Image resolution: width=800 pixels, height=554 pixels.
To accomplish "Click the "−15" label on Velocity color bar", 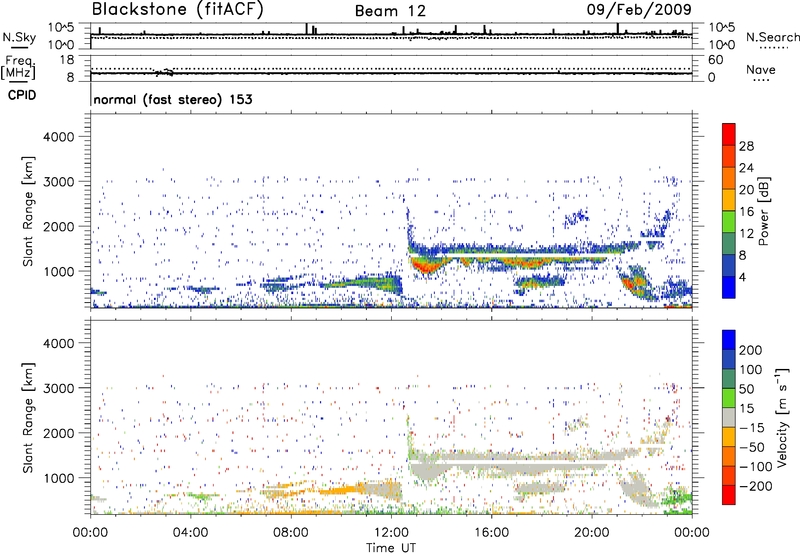I will coord(752,428).
